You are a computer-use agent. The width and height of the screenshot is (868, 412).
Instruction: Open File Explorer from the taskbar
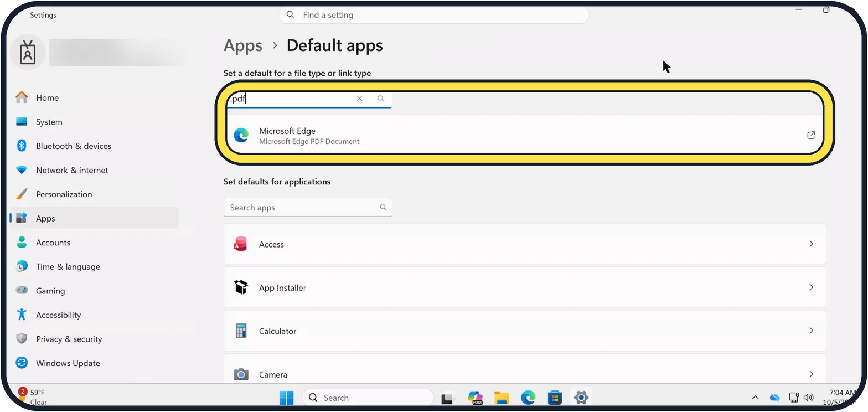point(502,398)
